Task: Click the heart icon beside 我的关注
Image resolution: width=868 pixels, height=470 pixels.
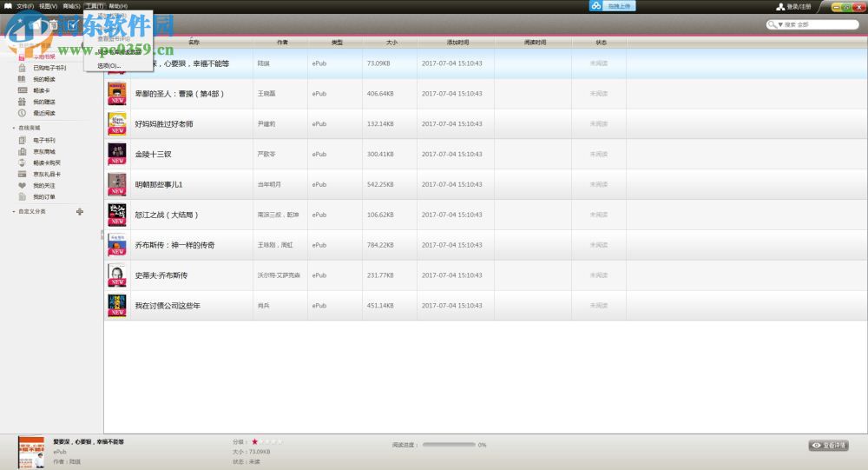Action: (23, 186)
